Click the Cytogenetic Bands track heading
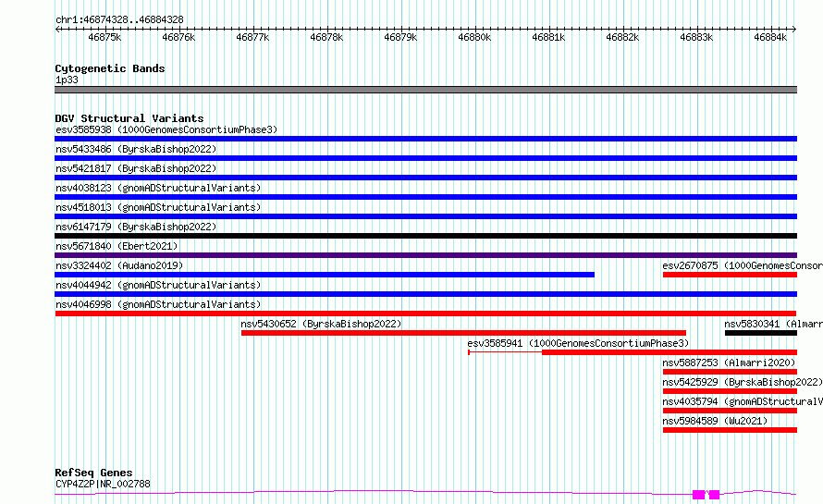This screenshot has height=504, width=823. pyautogui.click(x=110, y=68)
